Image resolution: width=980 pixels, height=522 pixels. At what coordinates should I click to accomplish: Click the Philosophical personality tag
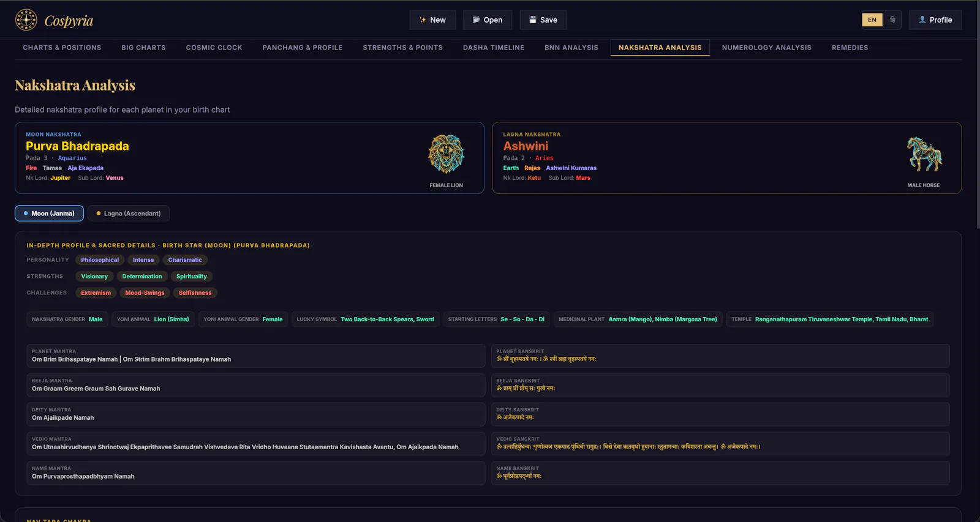pos(100,260)
